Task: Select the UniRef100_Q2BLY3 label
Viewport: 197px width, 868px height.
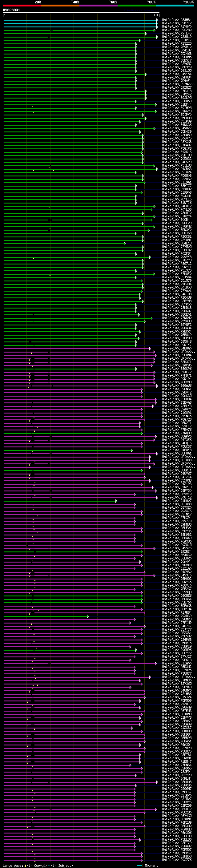Action: point(176,406)
